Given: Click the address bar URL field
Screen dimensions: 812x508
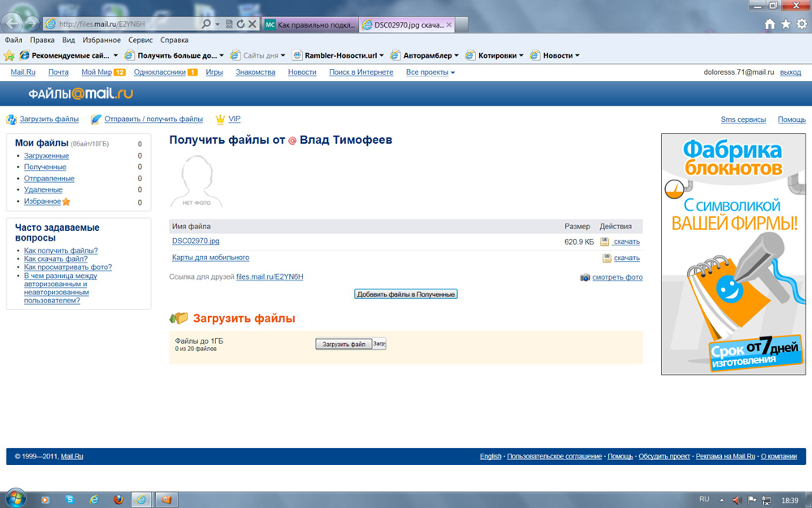Looking at the screenshot, I should tap(122, 24).
